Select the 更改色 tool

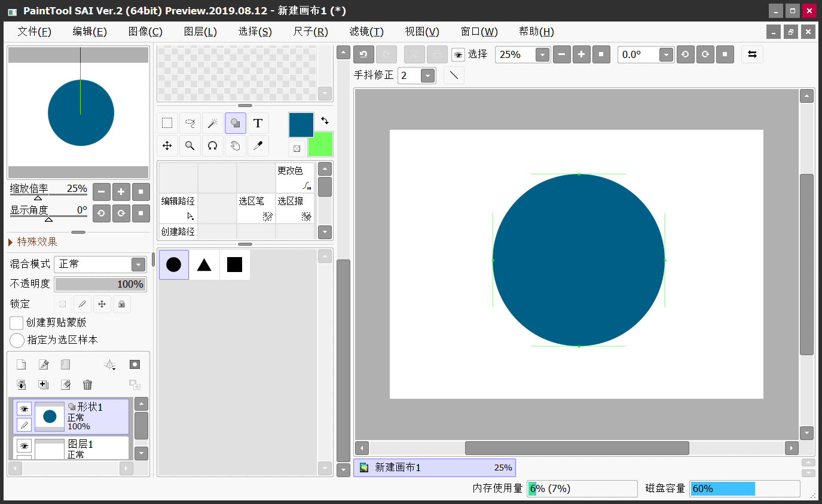tap(295, 178)
